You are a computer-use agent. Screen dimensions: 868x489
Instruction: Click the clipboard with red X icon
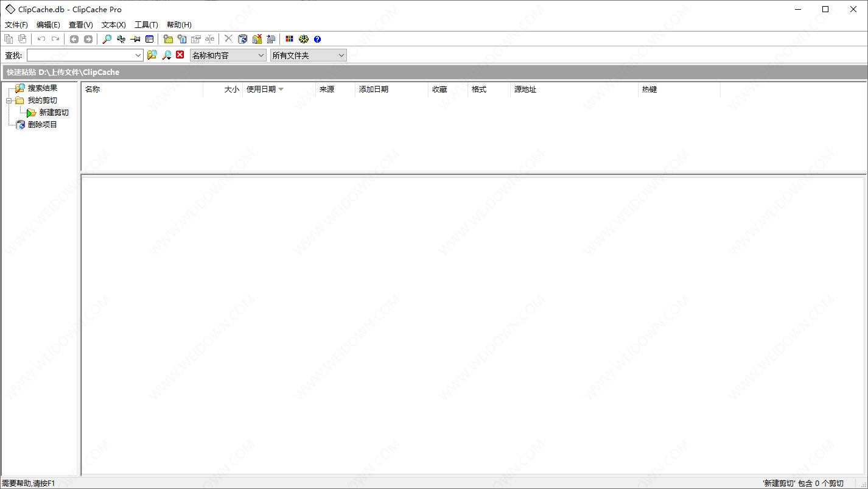pos(257,39)
